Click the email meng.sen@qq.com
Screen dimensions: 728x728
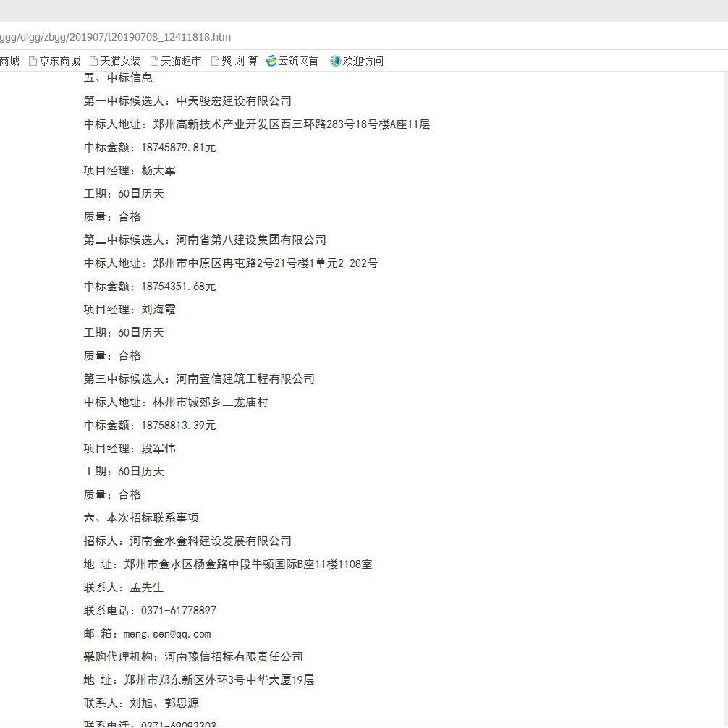167,634
